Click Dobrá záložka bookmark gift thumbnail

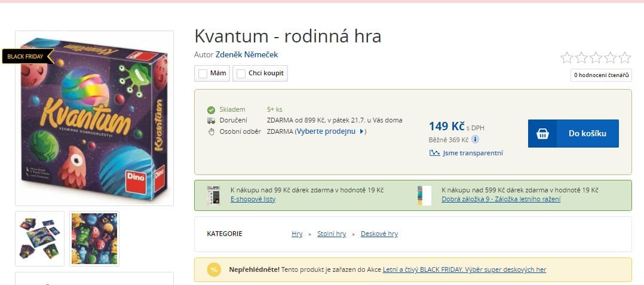click(424, 195)
